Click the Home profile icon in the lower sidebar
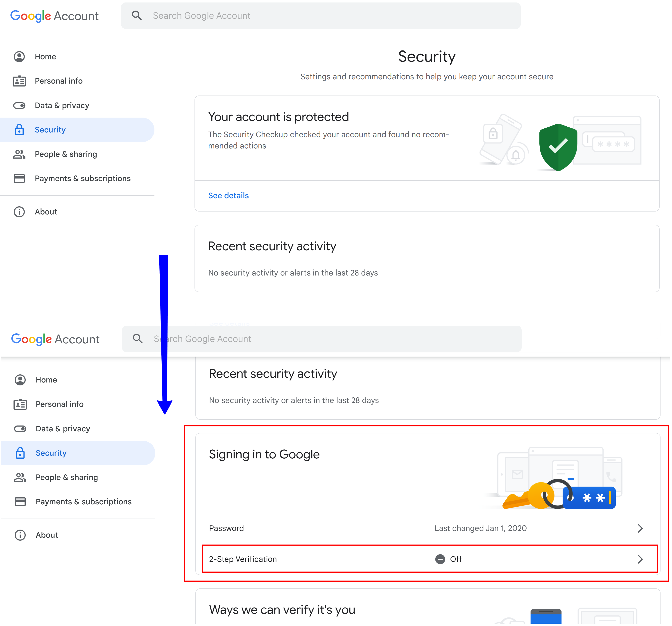Viewport: 672px width, 626px height. (20, 380)
